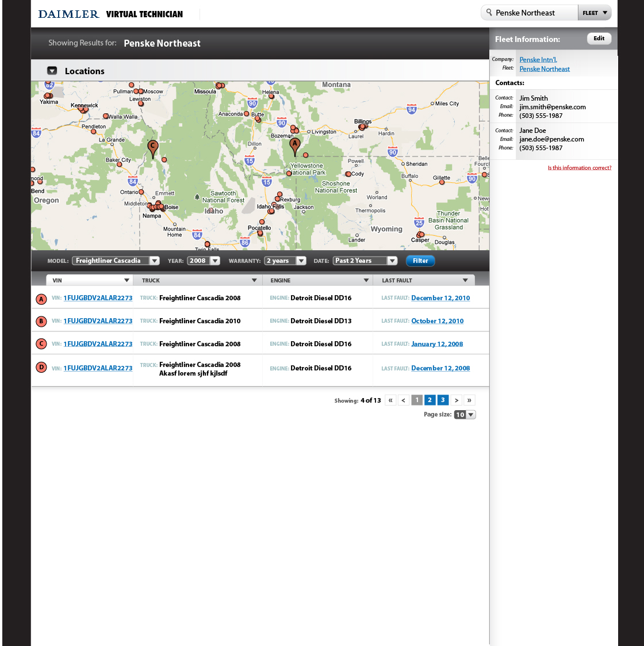Sort by LAST FAULT column header

click(x=424, y=280)
